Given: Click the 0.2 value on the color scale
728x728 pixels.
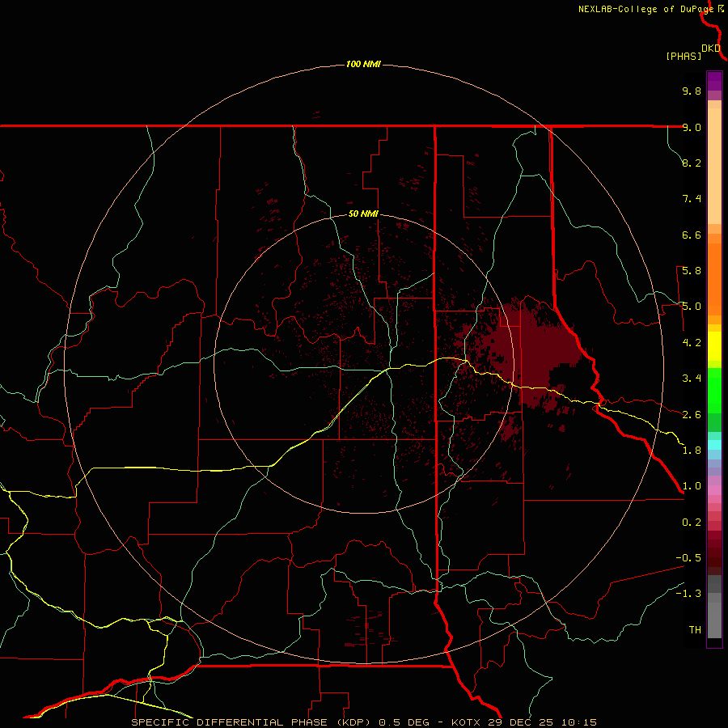Looking at the screenshot, I should coord(692,523).
